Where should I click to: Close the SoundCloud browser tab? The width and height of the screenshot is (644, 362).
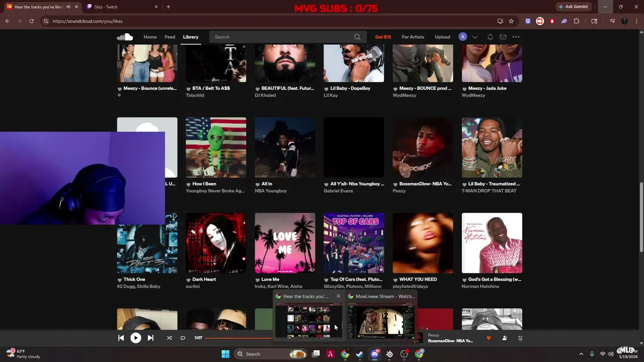coord(76,7)
